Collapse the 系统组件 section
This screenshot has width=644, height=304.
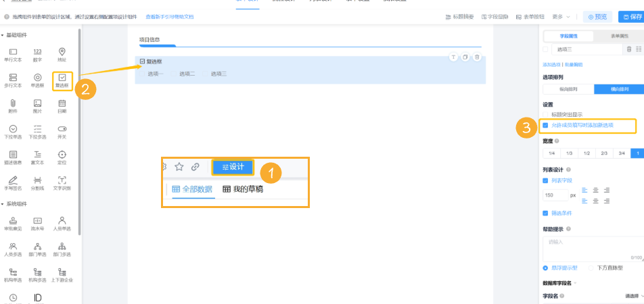pos(3,204)
